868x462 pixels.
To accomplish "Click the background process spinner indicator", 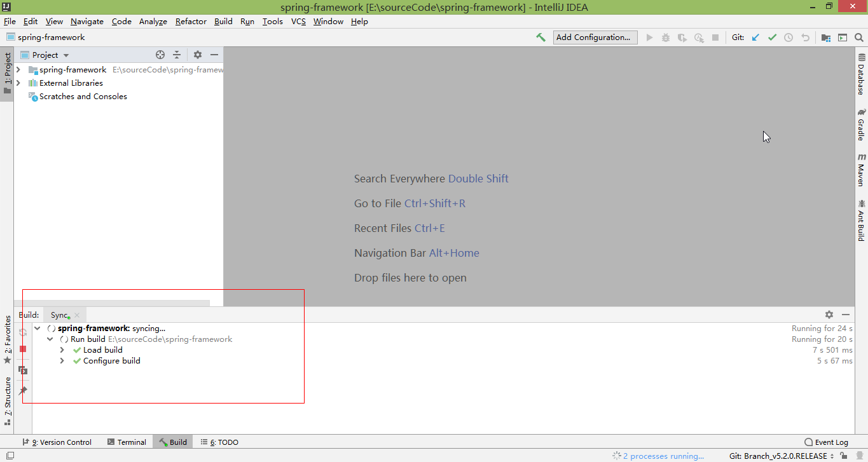I will [x=616, y=456].
